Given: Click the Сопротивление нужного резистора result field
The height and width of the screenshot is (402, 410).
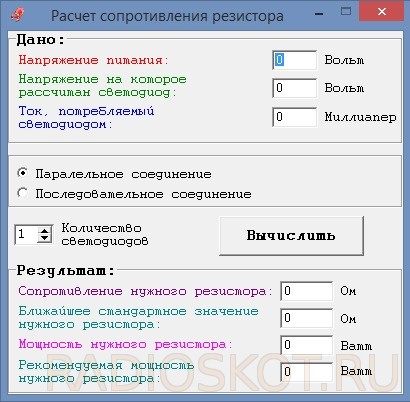Looking at the screenshot, I should coord(307,291).
